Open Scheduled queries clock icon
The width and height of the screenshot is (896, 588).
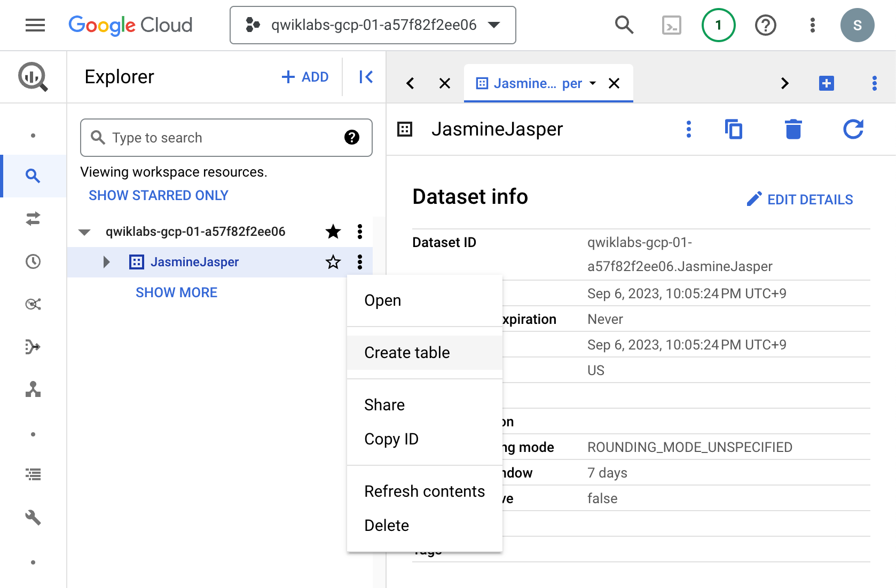click(x=33, y=261)
